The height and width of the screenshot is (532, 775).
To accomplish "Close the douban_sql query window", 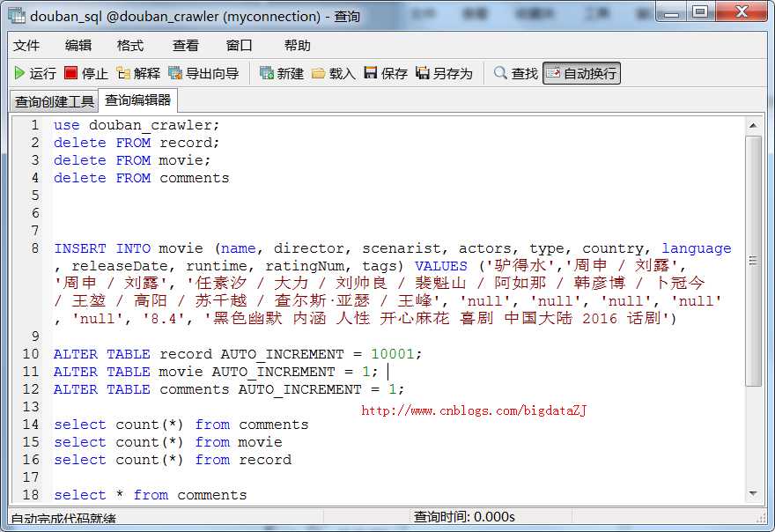I will click(x=741, y=12).
